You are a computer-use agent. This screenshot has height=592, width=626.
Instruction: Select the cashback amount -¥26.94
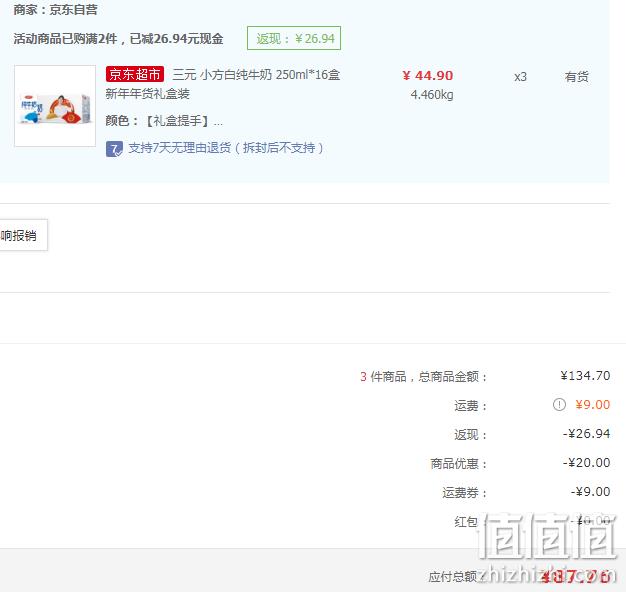pyautogui.click(x=586, y=434)
